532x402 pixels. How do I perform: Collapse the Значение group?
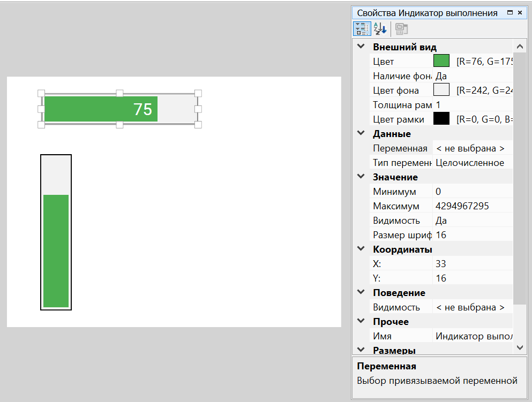pos(361,177)
